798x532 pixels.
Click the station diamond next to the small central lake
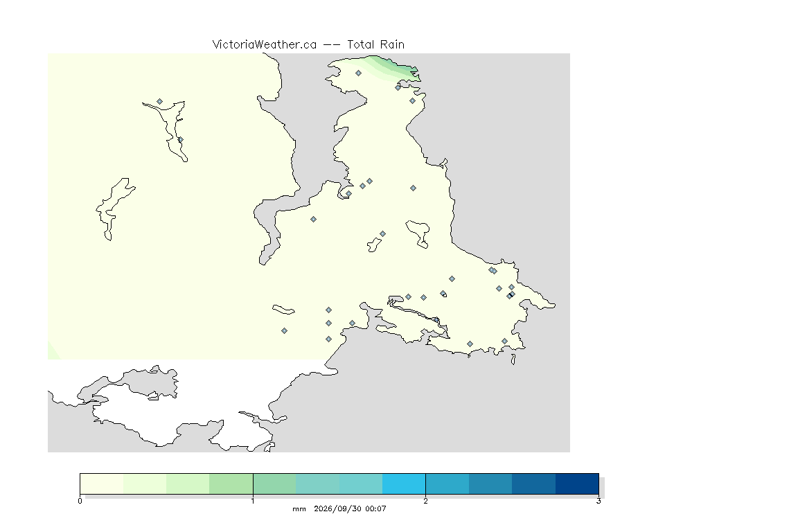(x=382, y=234)
